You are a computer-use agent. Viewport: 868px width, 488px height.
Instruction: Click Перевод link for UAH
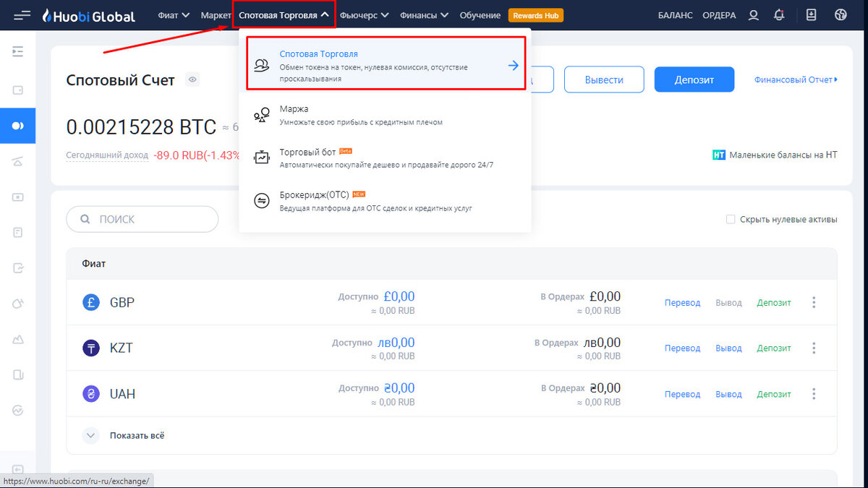pos(683,394)
